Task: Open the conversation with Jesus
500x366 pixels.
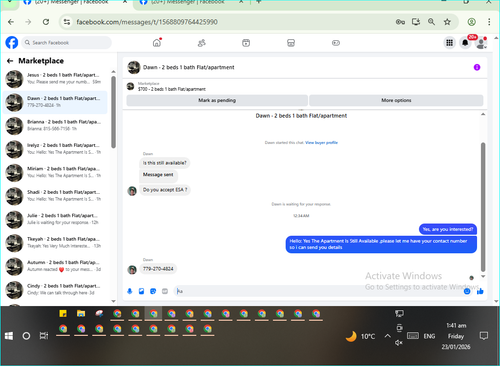Action: point(55,79)
